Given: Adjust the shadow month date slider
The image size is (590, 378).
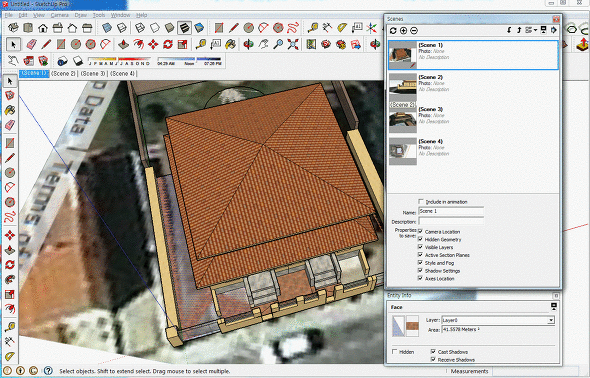Looking at the screenshot, I should (x=119, y=59).
